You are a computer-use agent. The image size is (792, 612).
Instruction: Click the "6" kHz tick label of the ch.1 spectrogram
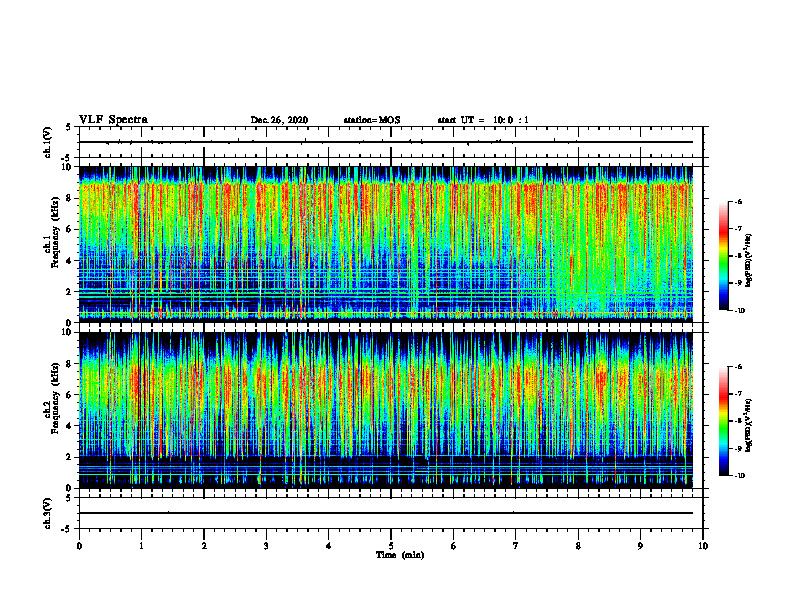pyautogui.click(x=70, y=230)
